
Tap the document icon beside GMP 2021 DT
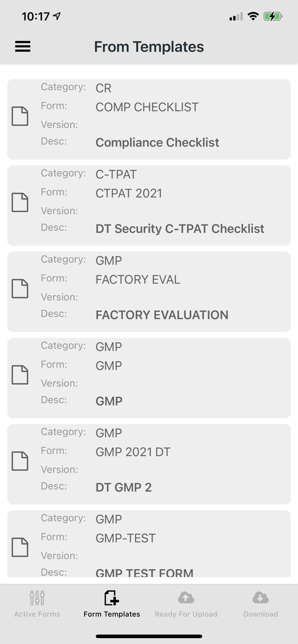pos(20,461)
